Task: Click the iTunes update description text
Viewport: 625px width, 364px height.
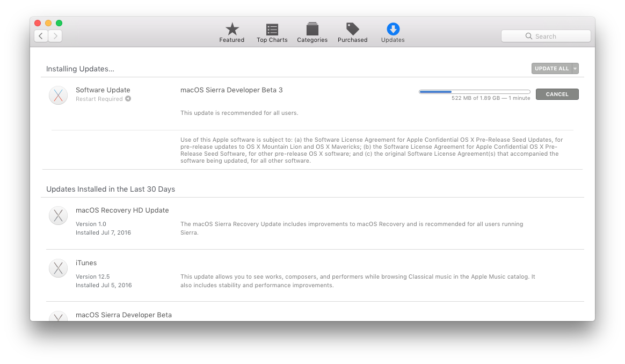Action: pos(358,281)
